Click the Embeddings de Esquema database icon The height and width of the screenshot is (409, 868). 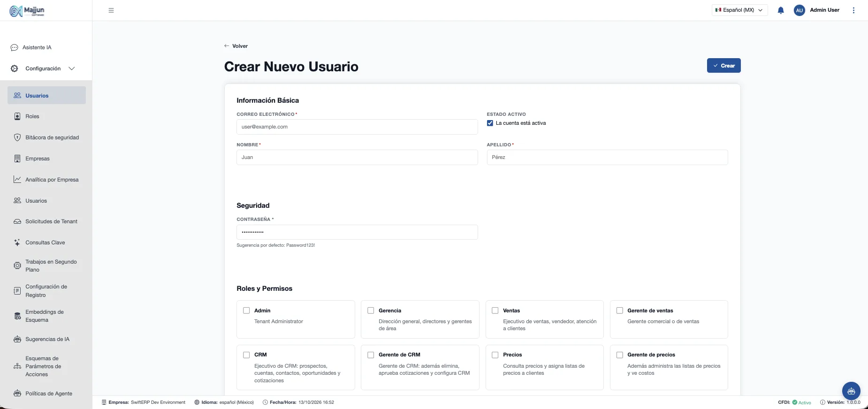click(x=17, y=316)
